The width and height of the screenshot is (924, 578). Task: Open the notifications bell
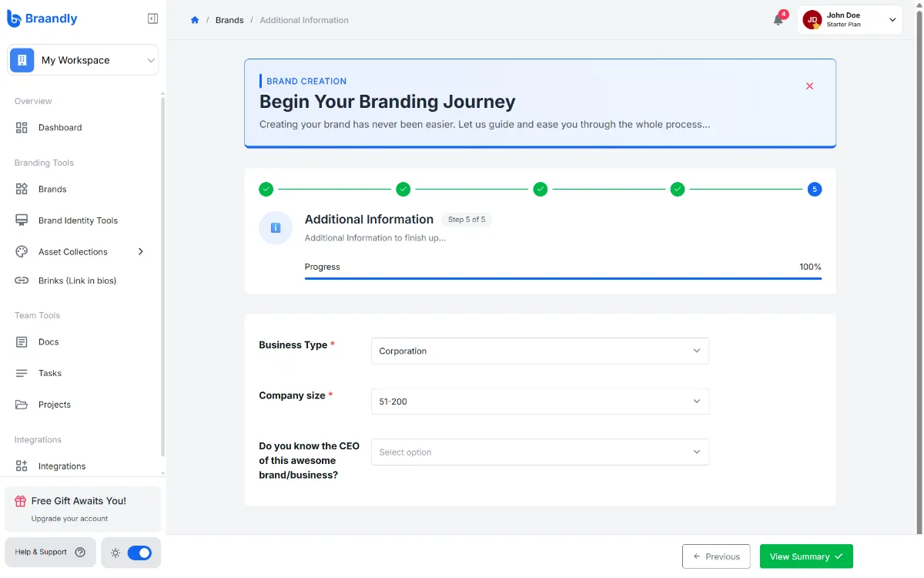[x=778, y=20]
